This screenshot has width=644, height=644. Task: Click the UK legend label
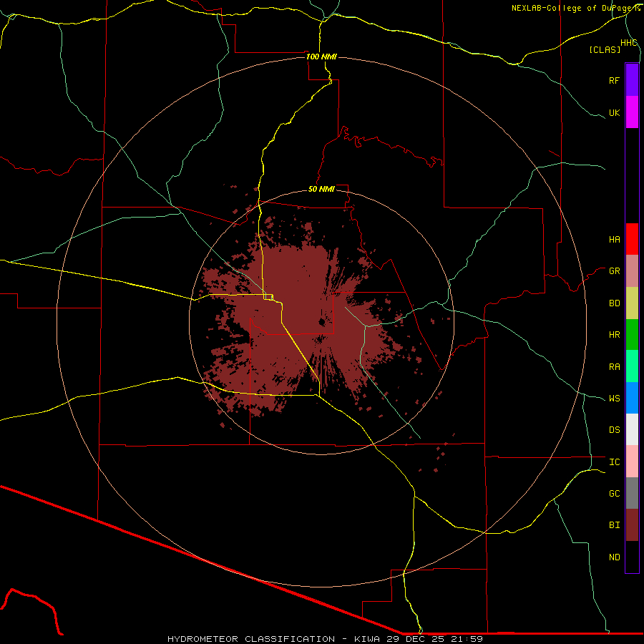pos(614,112)
